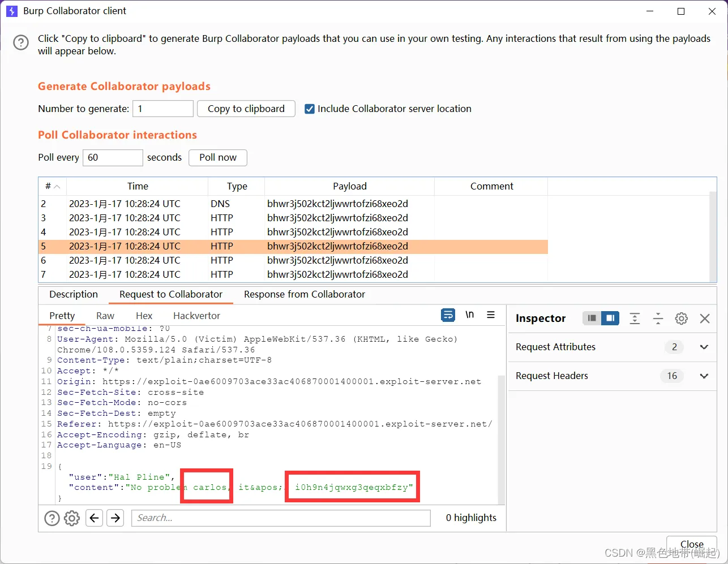The width and height of the screenshot is (728, 564).
Task: Open the Burp Collaborator app icon menu
Action: [x=11, y=11]
